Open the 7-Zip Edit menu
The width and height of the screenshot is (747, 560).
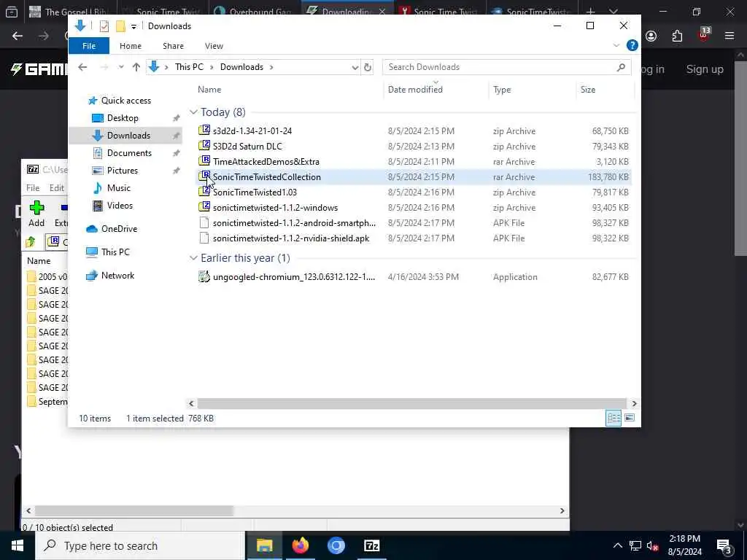coord(57,187)
